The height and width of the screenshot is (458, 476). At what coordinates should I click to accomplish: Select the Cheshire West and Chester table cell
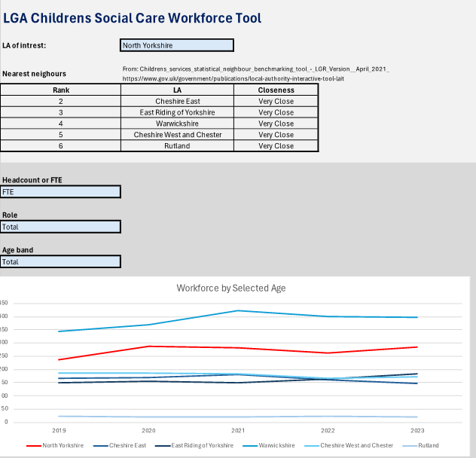pyautogui.click(x=177, y=135)
